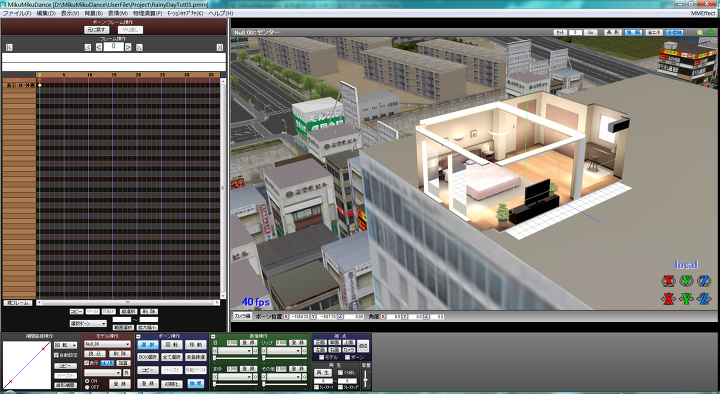Open the 表示(V) menu
The width and height of the screenshot is (720, 394).
pos(70,13)
